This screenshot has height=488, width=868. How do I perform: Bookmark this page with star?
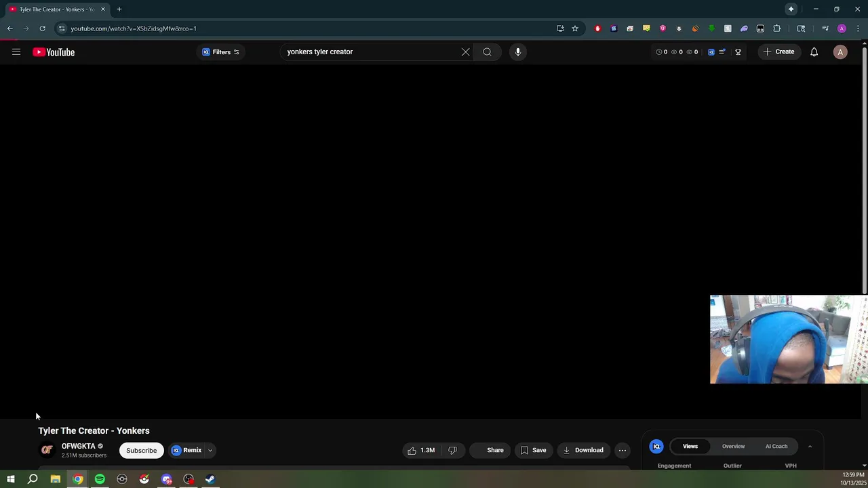click(575, 28)
